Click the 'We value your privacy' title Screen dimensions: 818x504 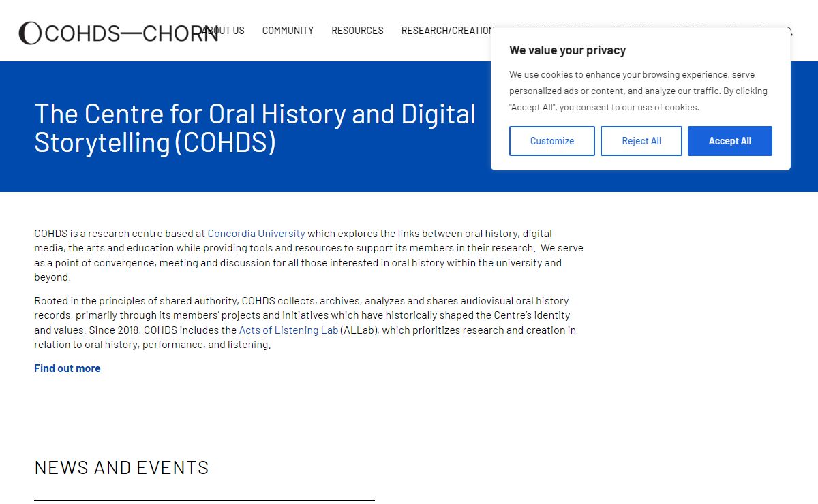click(567, 50)
